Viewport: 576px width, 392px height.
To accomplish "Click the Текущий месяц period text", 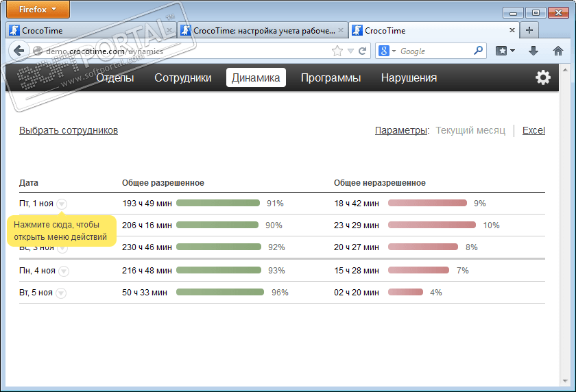I will (x=470, y=130).
